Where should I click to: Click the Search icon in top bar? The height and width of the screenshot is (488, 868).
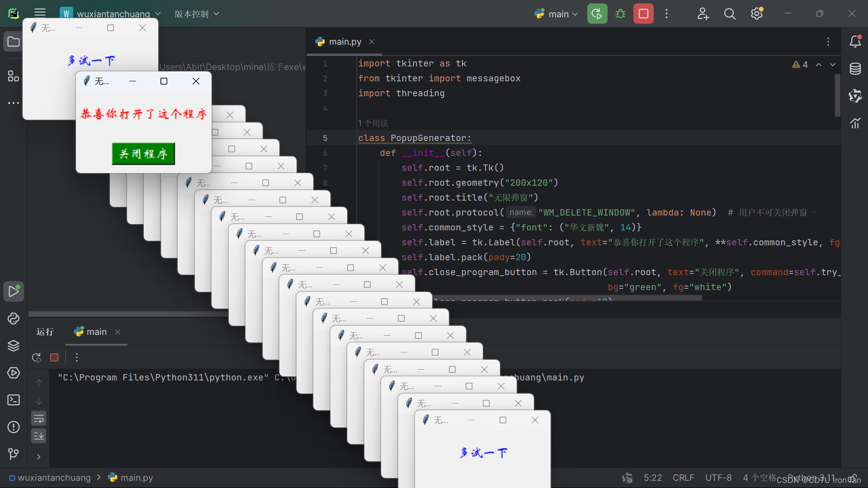point(729,14)
